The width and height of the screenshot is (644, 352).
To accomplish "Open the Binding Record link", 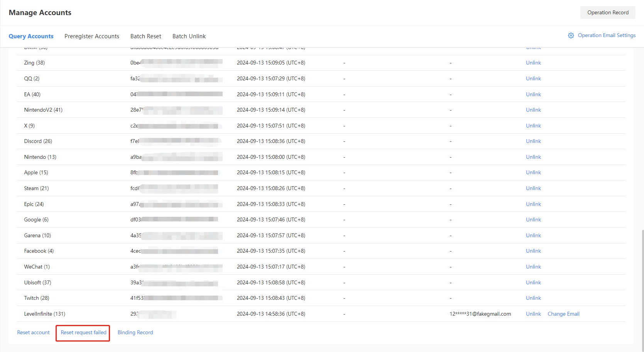I will tap(135, 333).
